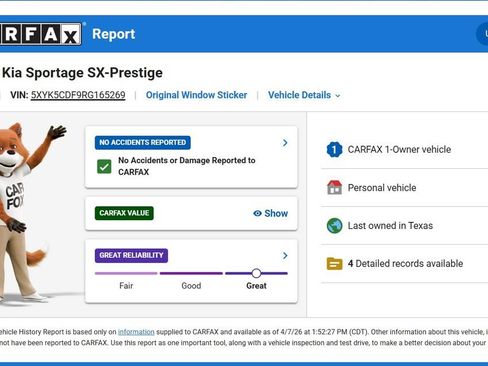Screen dimensions: 488x366
Task: Follow the information link in the disclaimer
Action: 136,332
